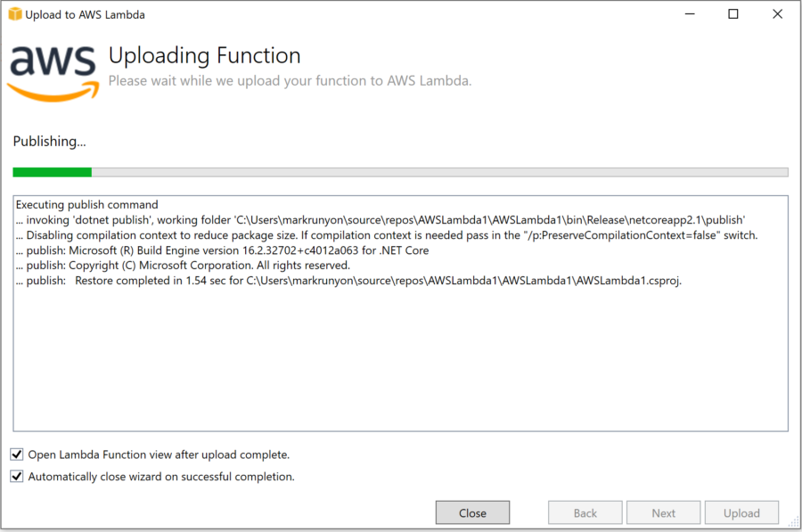The height and width of the screenshot is (532, 802).
Task: Toggle Automatically close wizard on successful completion
Action: point(17,476)
